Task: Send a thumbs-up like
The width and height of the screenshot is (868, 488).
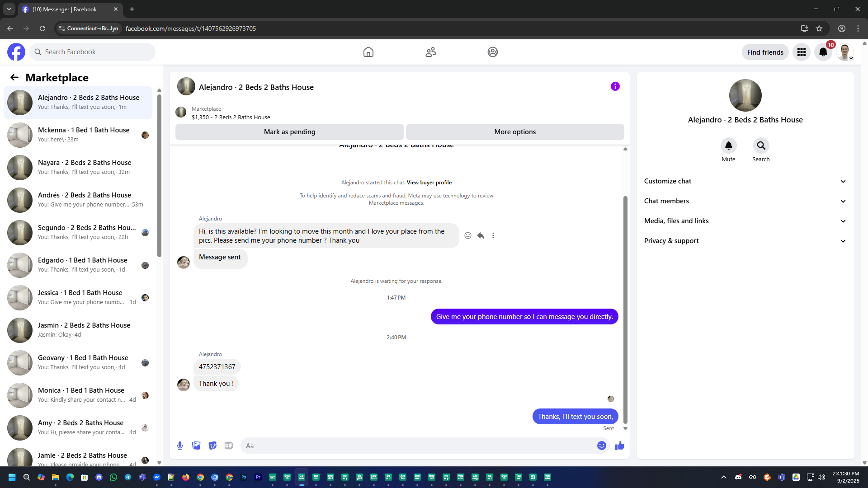Action: 619,446
